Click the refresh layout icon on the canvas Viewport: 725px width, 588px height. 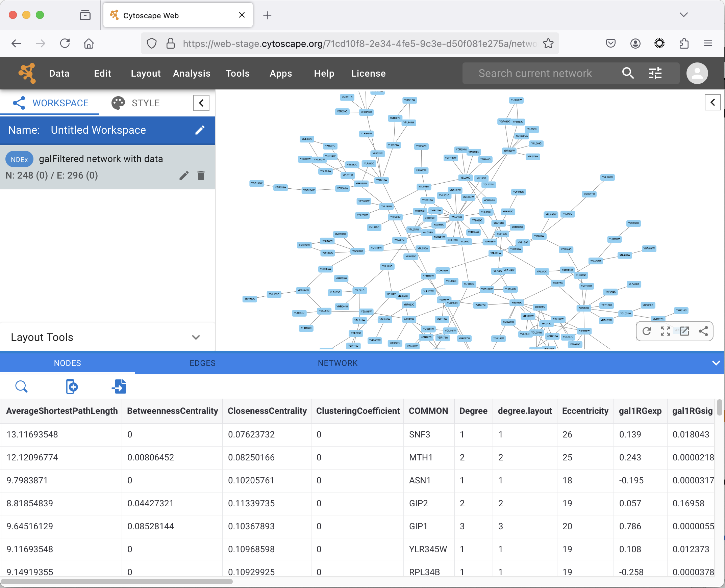(x=647, y=331)
